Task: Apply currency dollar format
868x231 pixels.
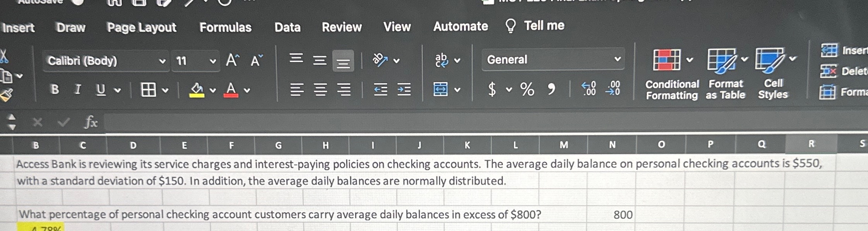Action: click(x=492, y=90)
